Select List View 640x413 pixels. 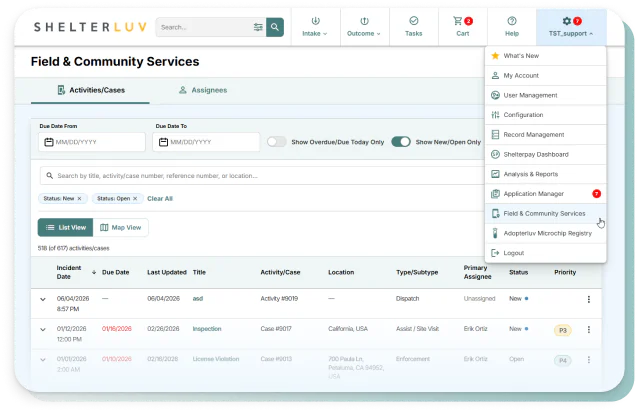65,227
